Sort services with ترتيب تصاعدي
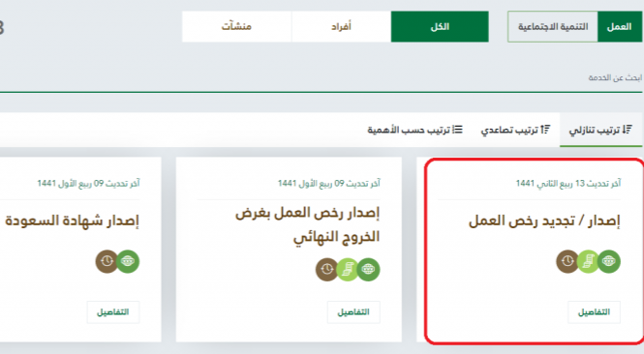This screenshot has width=644, height=354. tap(515, 130)
